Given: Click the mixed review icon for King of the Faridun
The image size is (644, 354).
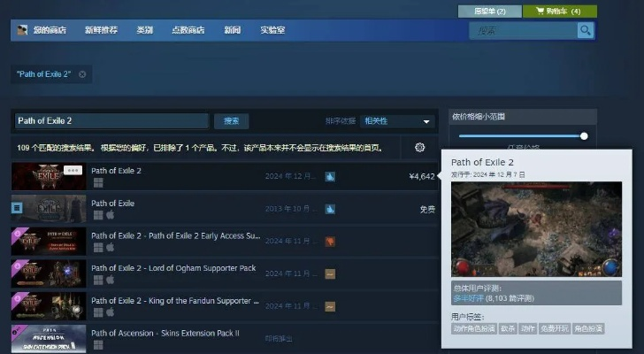Looking at the screenshot, I should [x=330, y=306].
